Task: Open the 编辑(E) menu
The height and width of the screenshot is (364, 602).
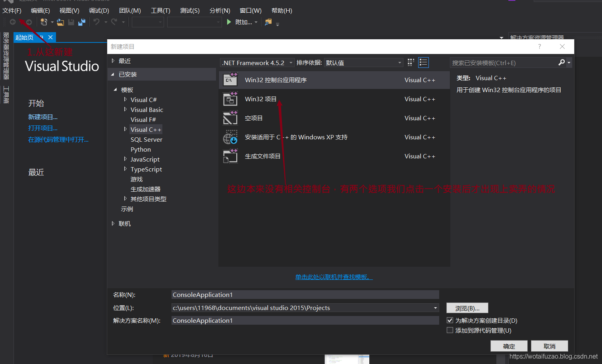Action: coord(41,11)
